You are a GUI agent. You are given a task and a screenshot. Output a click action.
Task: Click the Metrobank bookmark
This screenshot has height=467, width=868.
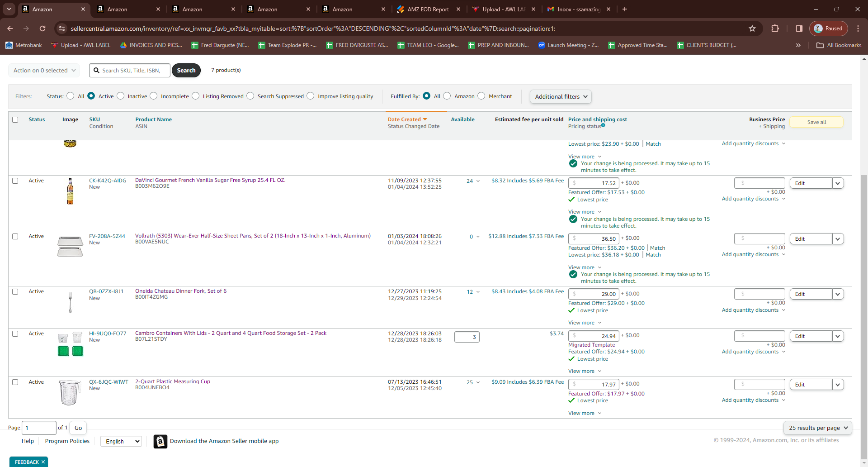24,45
